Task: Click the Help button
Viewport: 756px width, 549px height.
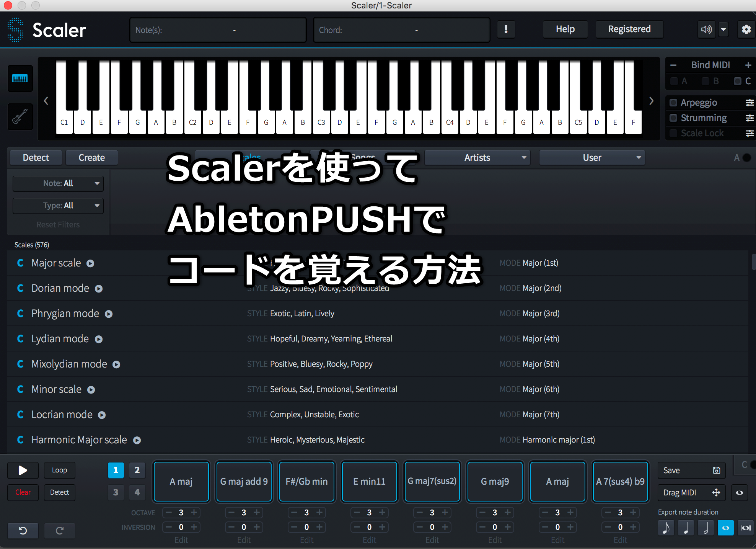Action: click(565, 29)
